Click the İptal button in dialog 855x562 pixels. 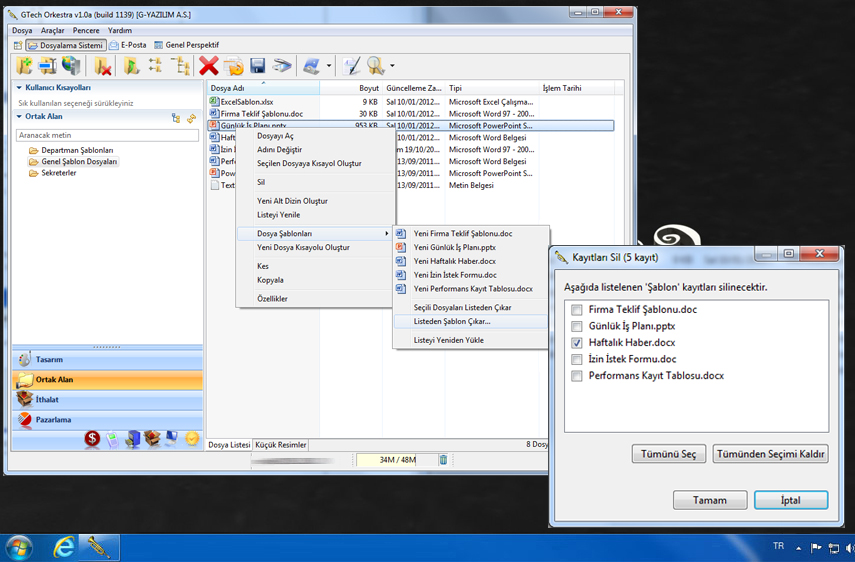point(790,500)
